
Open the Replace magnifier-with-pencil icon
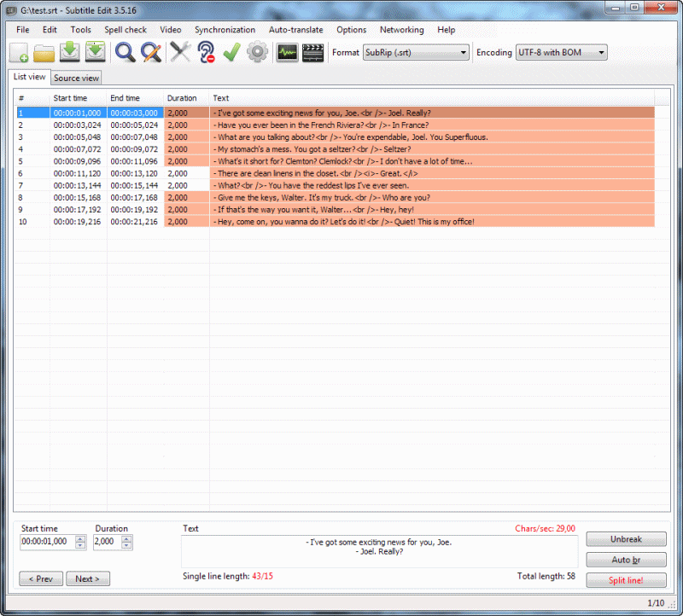[x=151, y=53]
